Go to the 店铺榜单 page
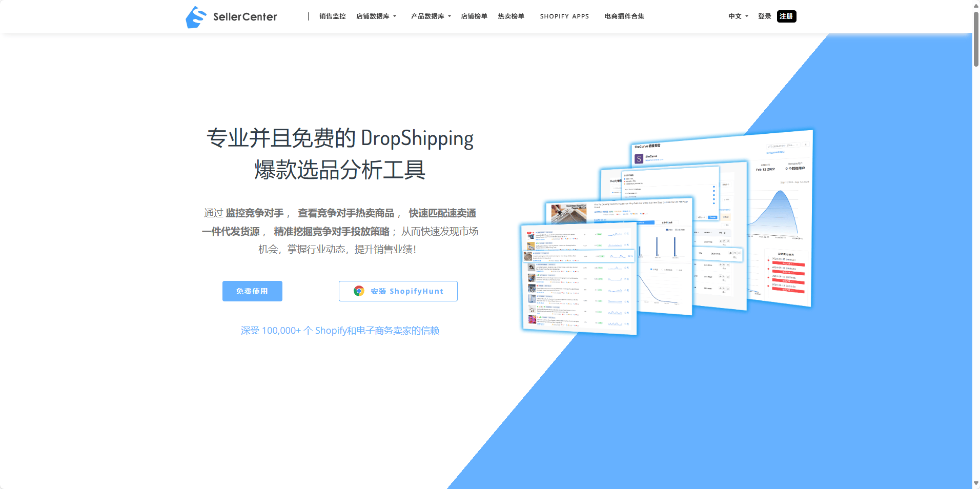The width and height of the screenshot is (980, 489). (x=474, y=16)
